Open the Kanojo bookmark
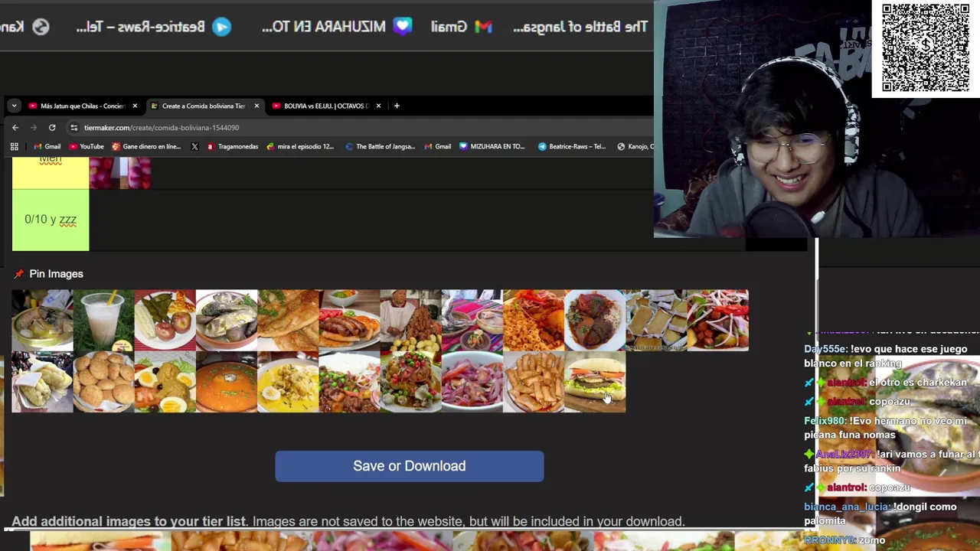 tap(635, 146)
